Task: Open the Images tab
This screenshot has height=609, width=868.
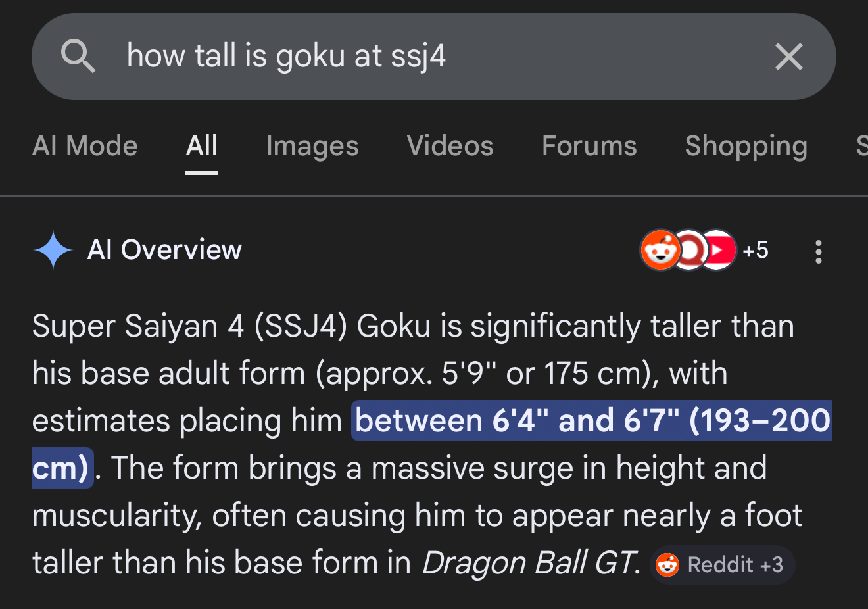Action: coord(312,146)
